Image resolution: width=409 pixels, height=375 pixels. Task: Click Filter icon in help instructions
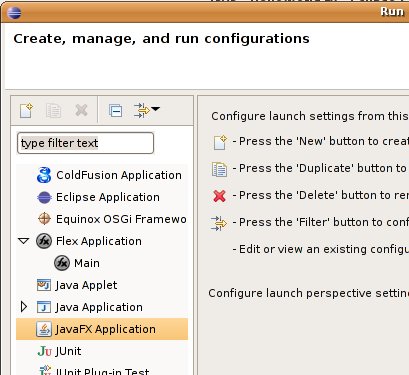219,223
